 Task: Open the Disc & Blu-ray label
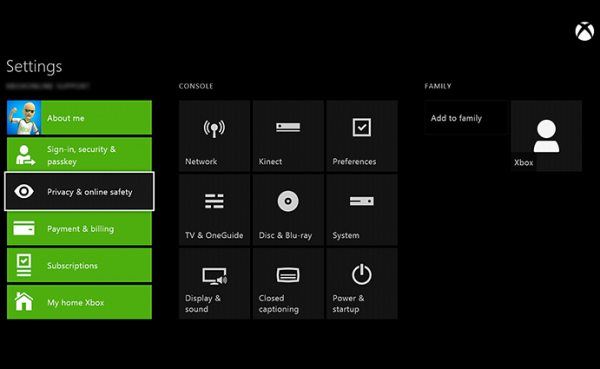pos(285,235)
